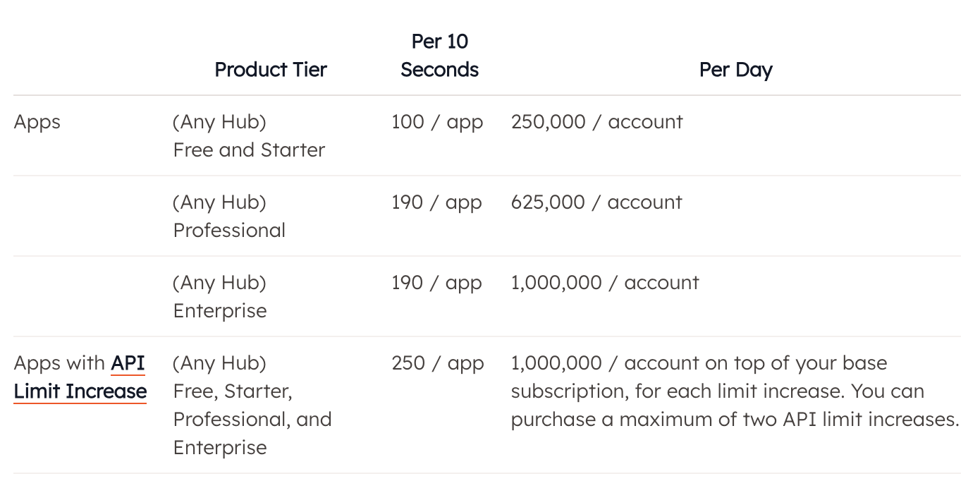This screenshot has height=481, width=980.
Task: Select "1,000,000 / account on top of your base" text
Action: 699,363
